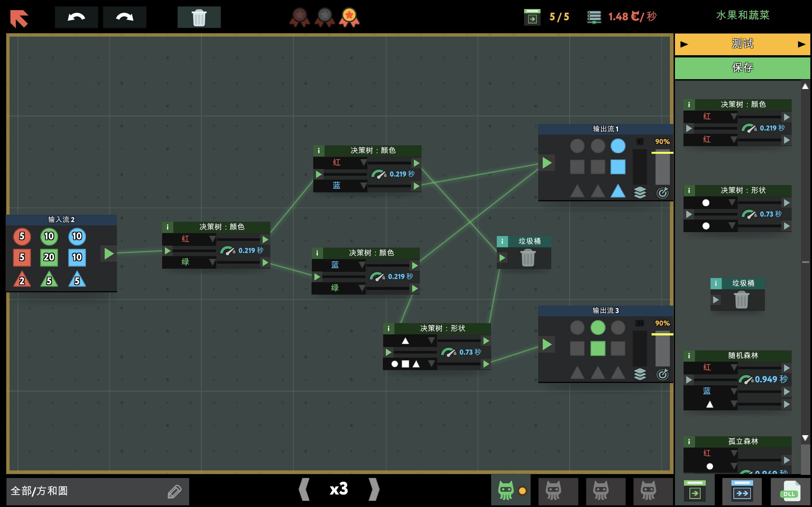Open info on the canvas 垃圾桶 node
Image resolution: width=812 pixels, height=507 pixels.
coord(502,241)
